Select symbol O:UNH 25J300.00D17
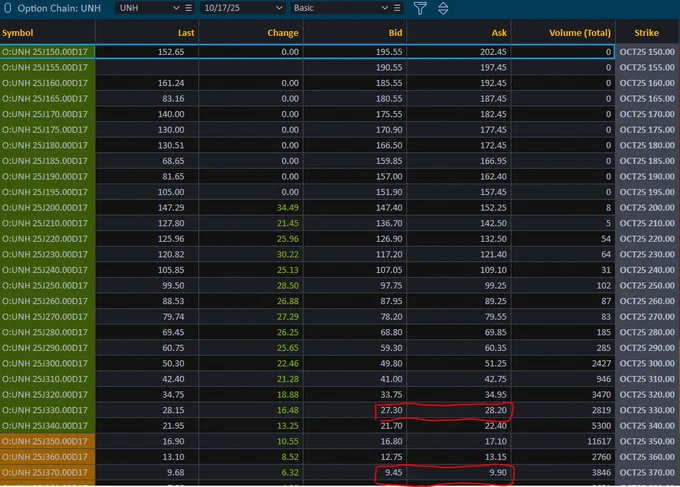Viewport: 680px width, 487px height. [x=45, y=363]
